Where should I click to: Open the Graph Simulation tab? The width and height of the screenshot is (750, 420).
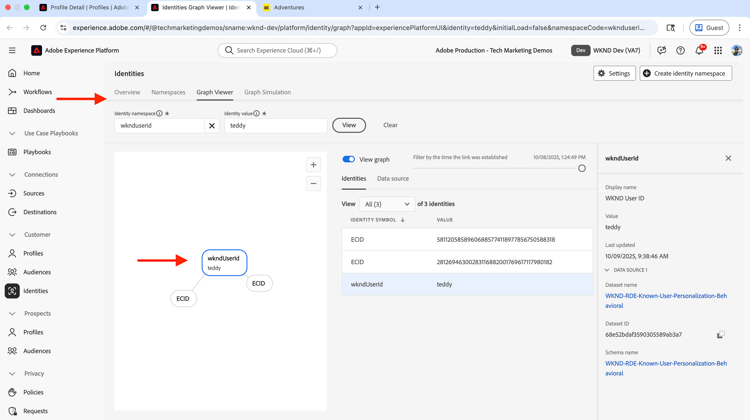[x=267, y=92]
